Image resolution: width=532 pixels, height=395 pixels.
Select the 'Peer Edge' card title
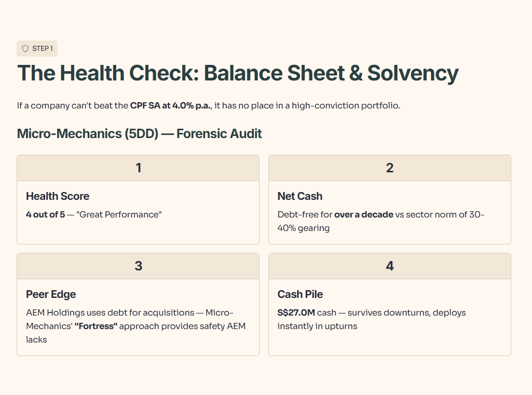[x=51, y=294]
